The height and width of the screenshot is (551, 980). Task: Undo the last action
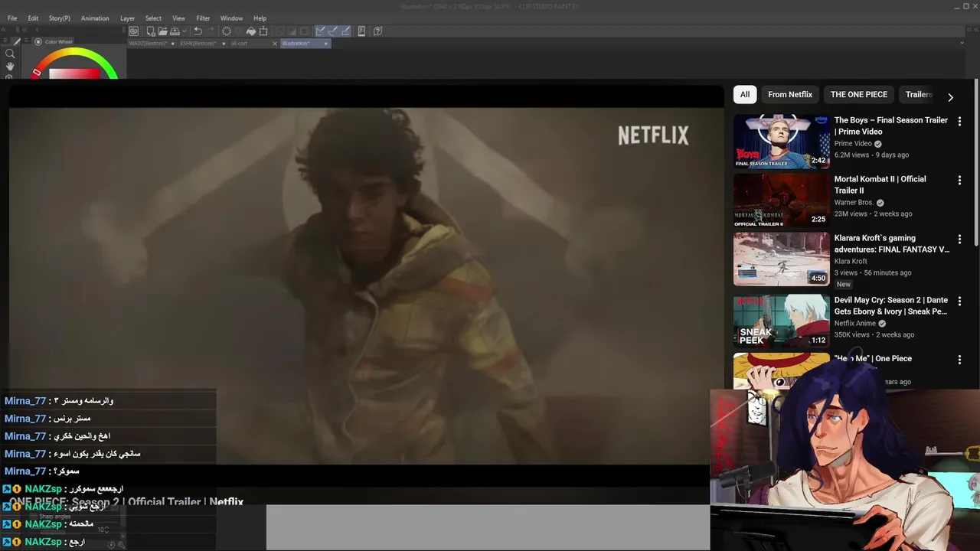click(x=198, y=31)
